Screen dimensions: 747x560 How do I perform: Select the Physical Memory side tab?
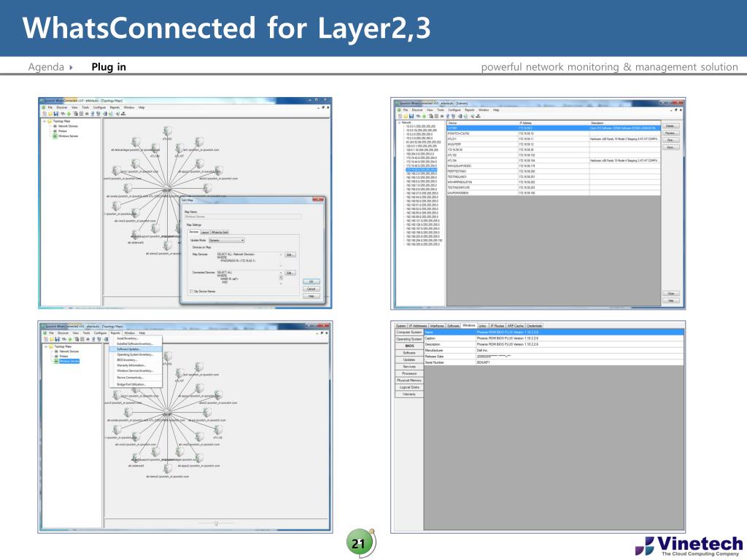tap(409, 381)
